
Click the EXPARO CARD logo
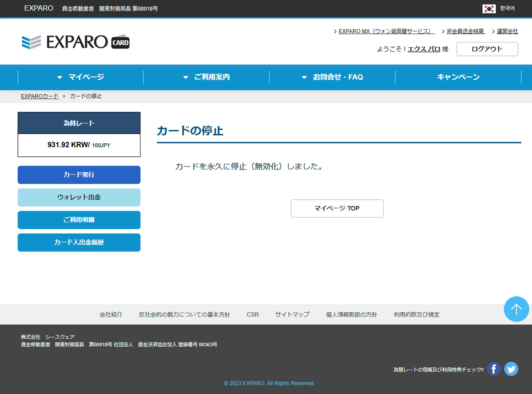[x=76, y=42]
